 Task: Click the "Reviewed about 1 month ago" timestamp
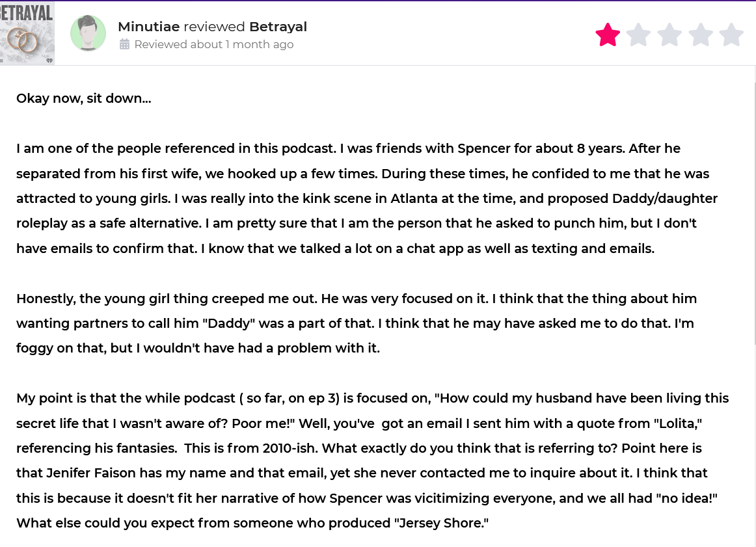pos(213,44)
